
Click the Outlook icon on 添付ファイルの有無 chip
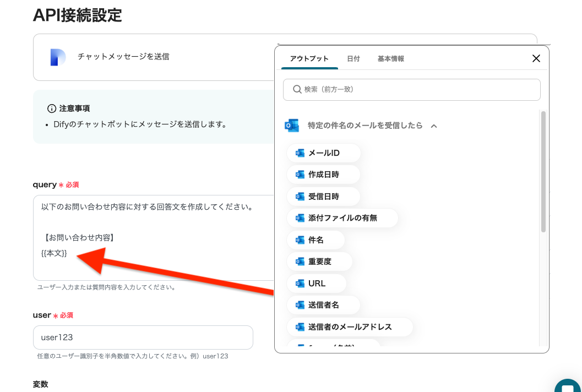point(300,218)
